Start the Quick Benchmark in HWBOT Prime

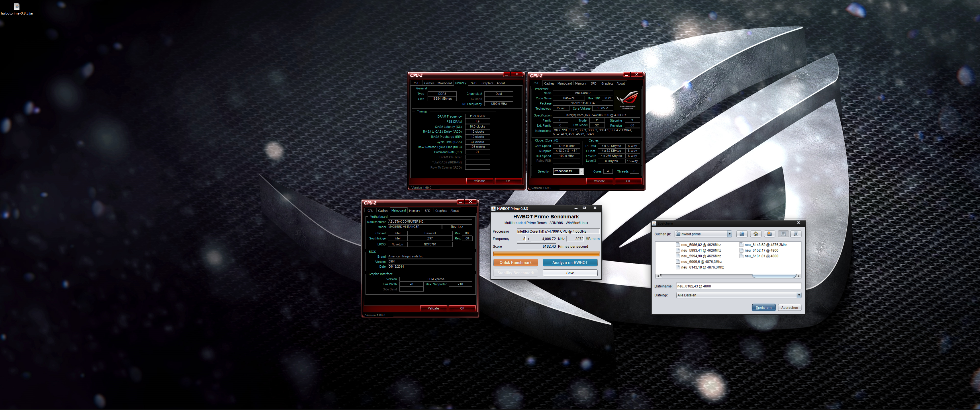[515, 263]
